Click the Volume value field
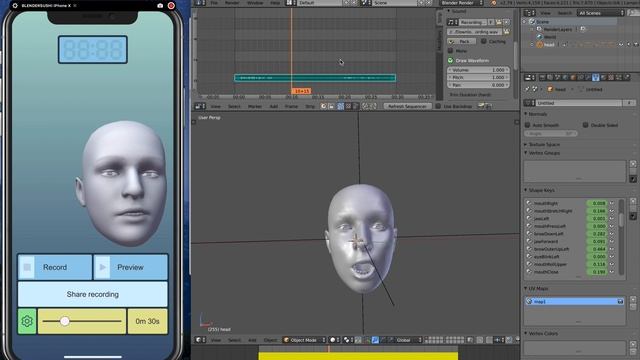The width and height of the screenshot is (640, 360). tap(478, 70)
